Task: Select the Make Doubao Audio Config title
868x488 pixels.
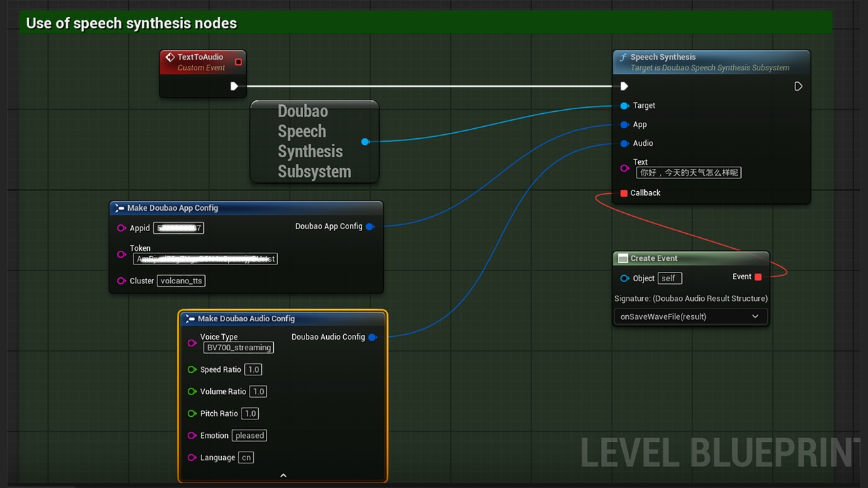Action: pyautogui.click(x=246, y=319)
